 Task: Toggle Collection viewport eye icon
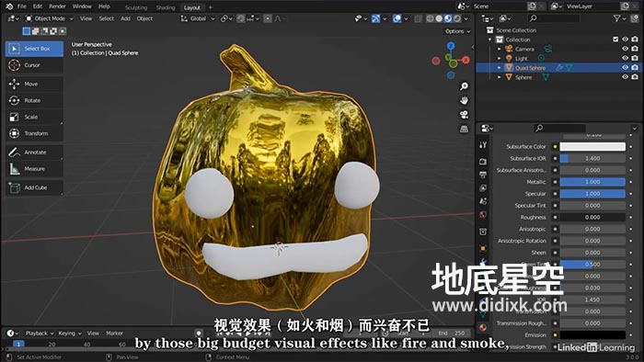625,40
